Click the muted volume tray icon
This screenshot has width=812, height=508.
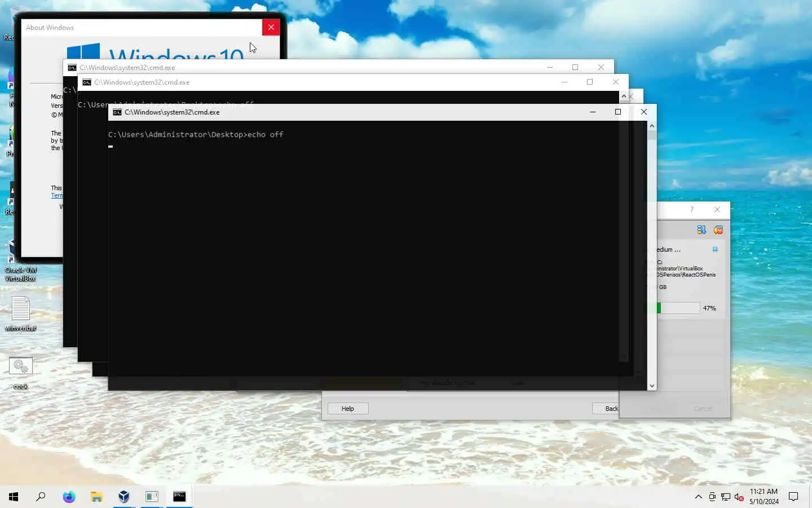pos(739,497)
